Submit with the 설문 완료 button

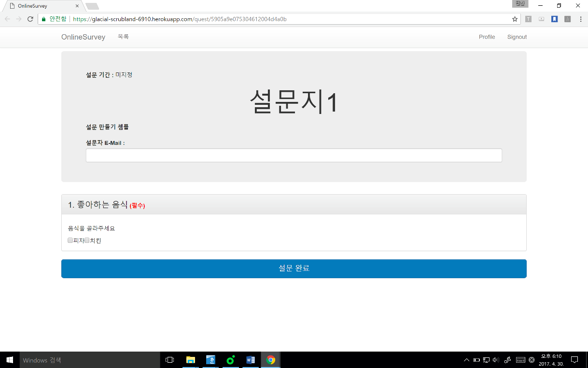[x=294, y=269]
